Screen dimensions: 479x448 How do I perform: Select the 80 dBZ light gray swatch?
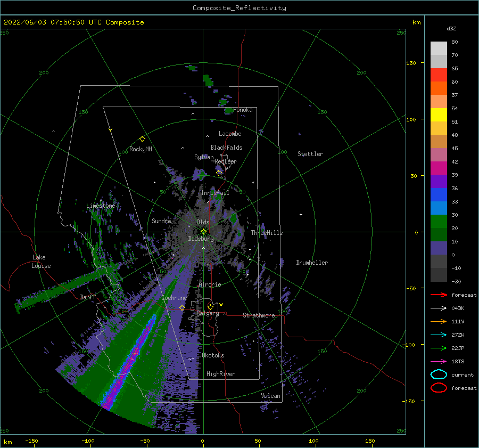coord(439,48)
